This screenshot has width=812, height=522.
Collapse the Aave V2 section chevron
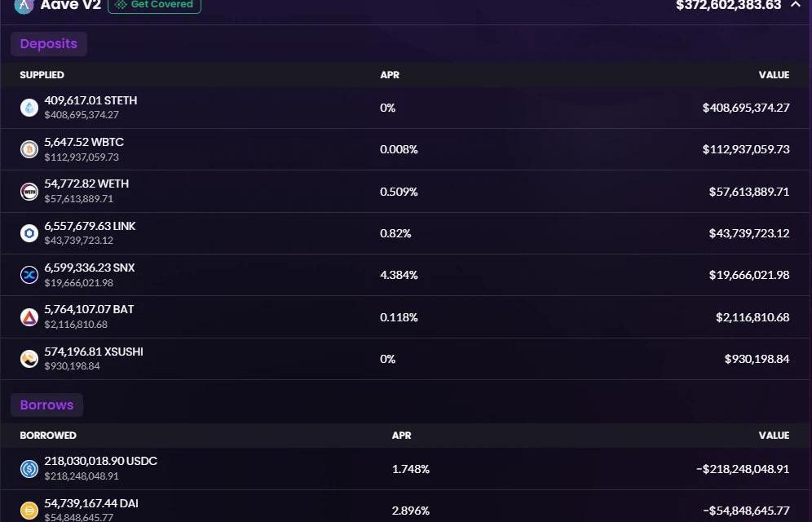point(796,5)
